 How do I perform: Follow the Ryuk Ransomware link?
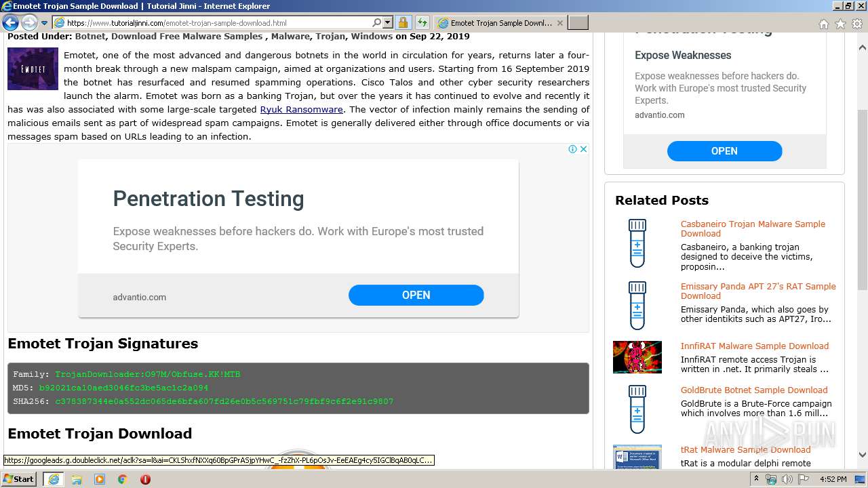pyautogui.click(x=301, y=109)
